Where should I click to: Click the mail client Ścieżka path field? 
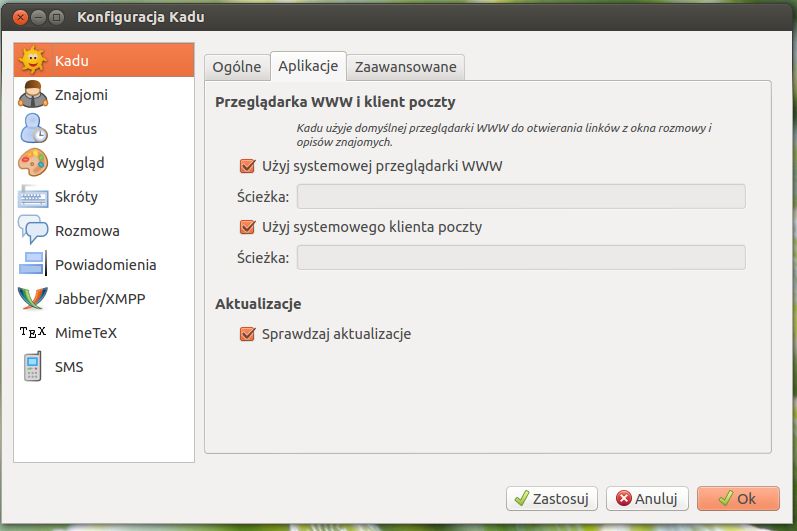pos(521,258)
